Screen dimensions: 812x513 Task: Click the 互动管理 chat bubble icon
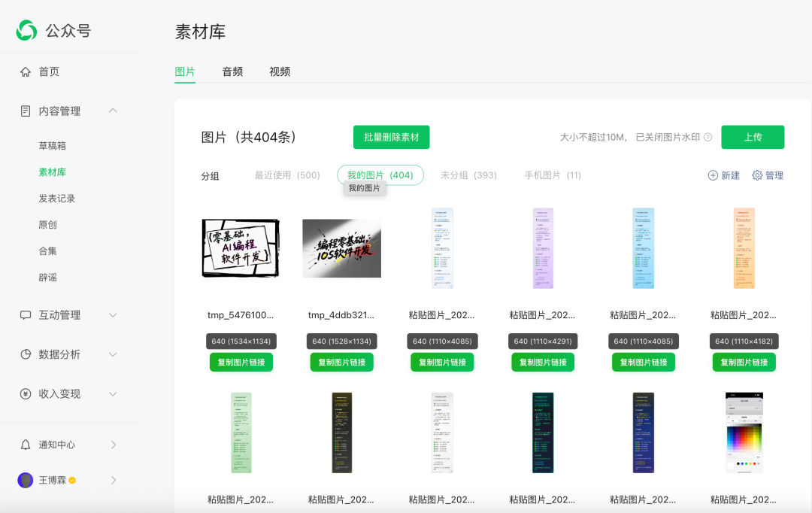coord(26,315)
